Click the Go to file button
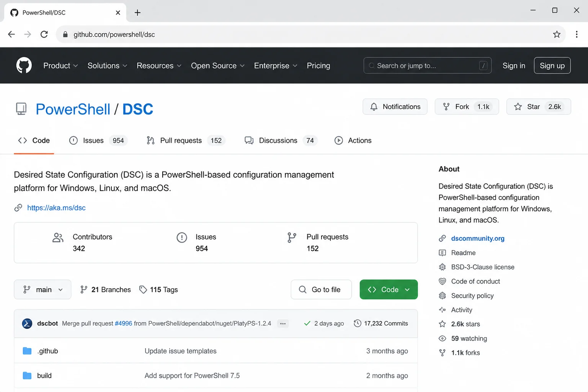Image resolution: width=588 pixels, height=392 pixels. pos(321,290)
